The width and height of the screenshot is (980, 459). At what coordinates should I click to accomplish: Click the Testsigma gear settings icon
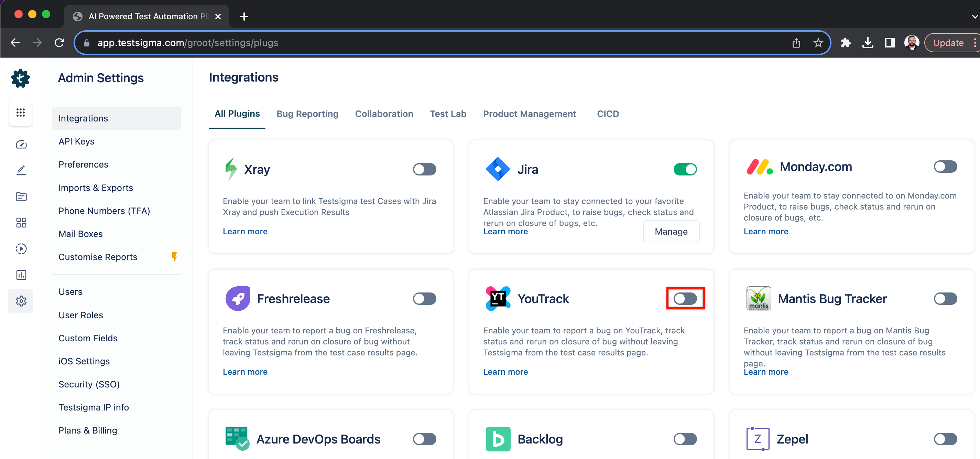pos(20,301)
